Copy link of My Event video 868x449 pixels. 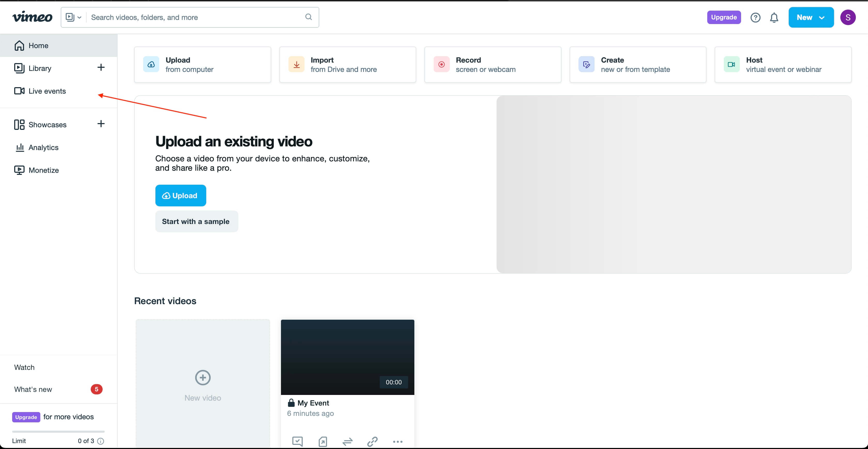[372, 441]
